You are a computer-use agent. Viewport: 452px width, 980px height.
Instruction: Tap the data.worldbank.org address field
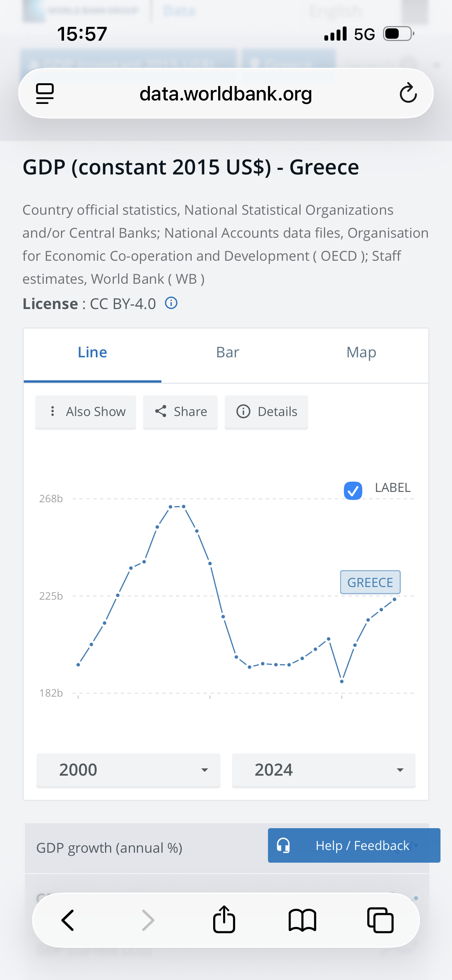[225, 94]
